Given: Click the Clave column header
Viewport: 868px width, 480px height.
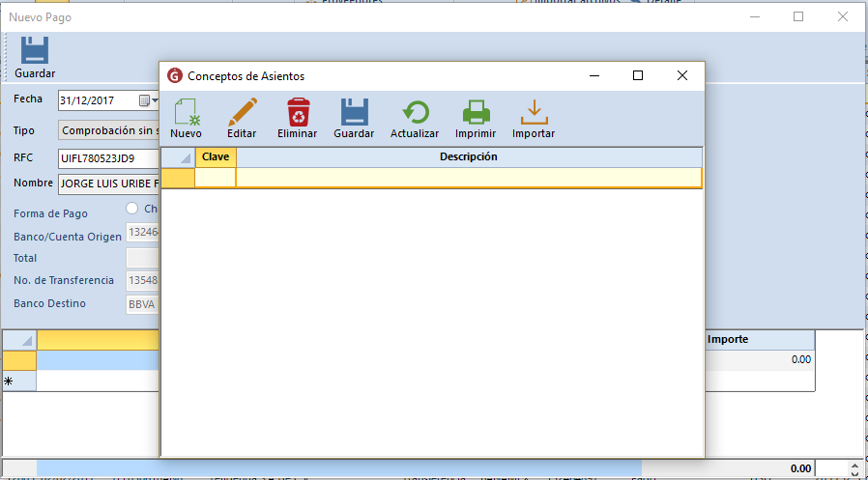Looking at the screenshot, I should click(x=216, y=156).
